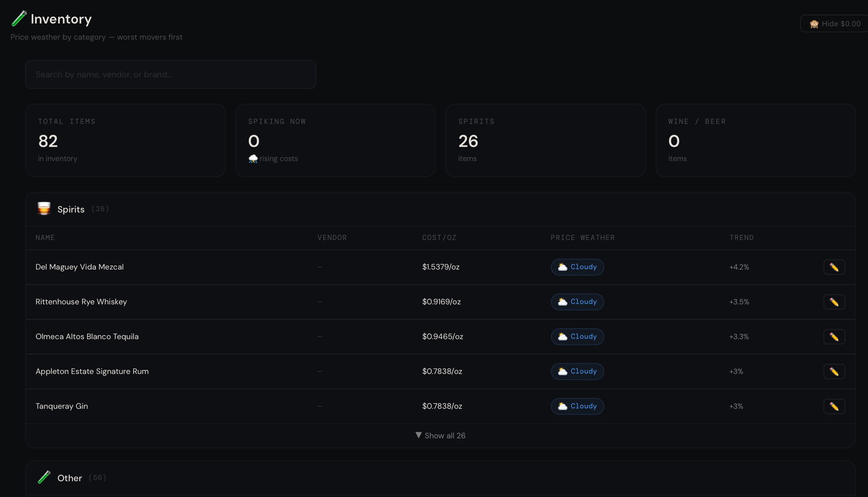Screen dimensions: 868x497
Task: Select the Del Maguey Vida Mezcal name
Action: (80, 267)
